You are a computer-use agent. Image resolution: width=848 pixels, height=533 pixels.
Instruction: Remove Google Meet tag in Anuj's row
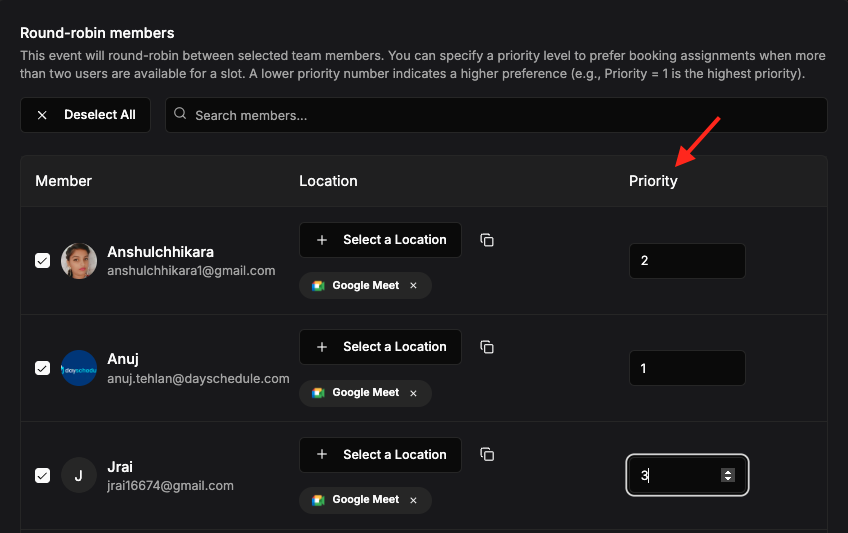coord(413,393)
